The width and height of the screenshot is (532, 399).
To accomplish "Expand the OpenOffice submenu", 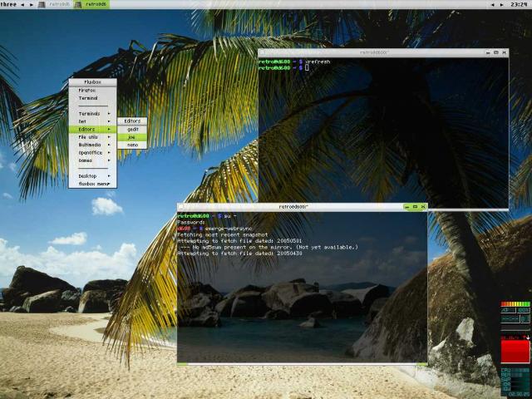I will (92, 153).
